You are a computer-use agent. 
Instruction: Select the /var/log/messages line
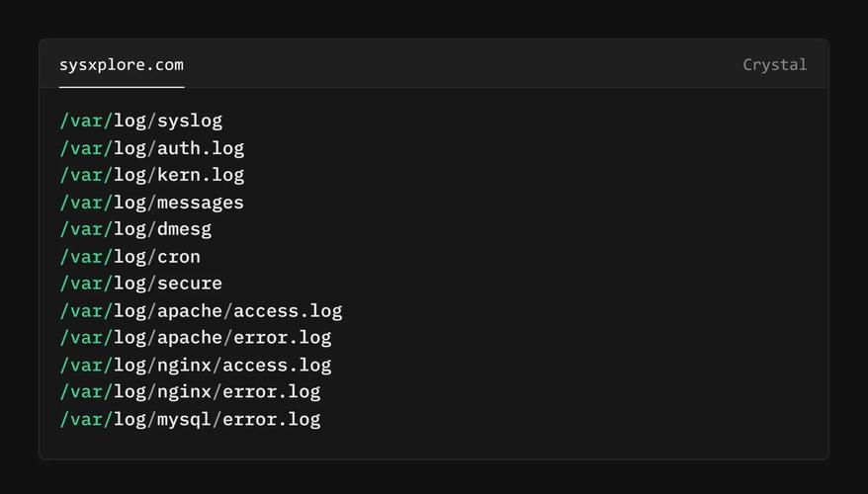coord(151,203)
